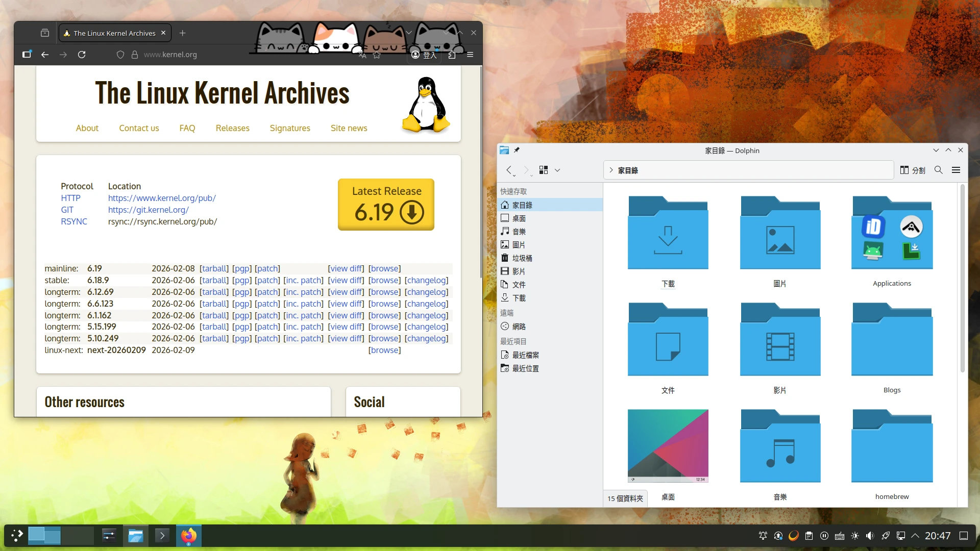Expand breadcrumb chevron before 家目錄
Image resolution: width=980 pixels, height=551 pixels.
point(611,170)
